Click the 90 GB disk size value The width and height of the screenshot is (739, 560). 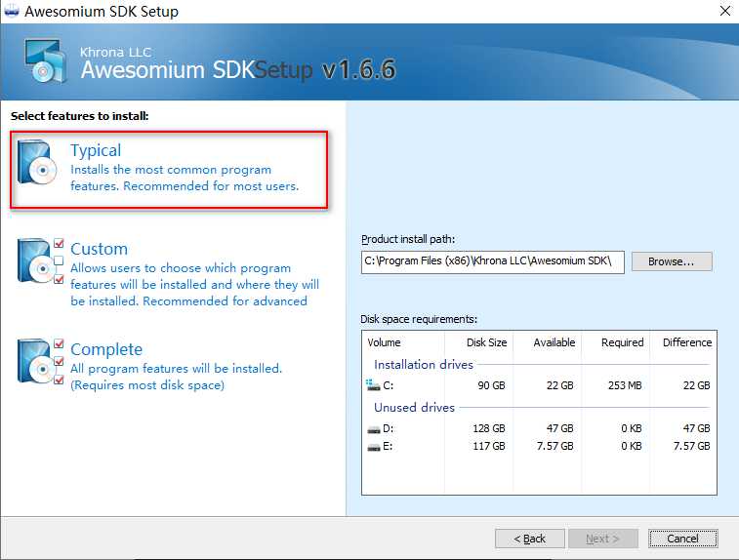coord(491,385)
